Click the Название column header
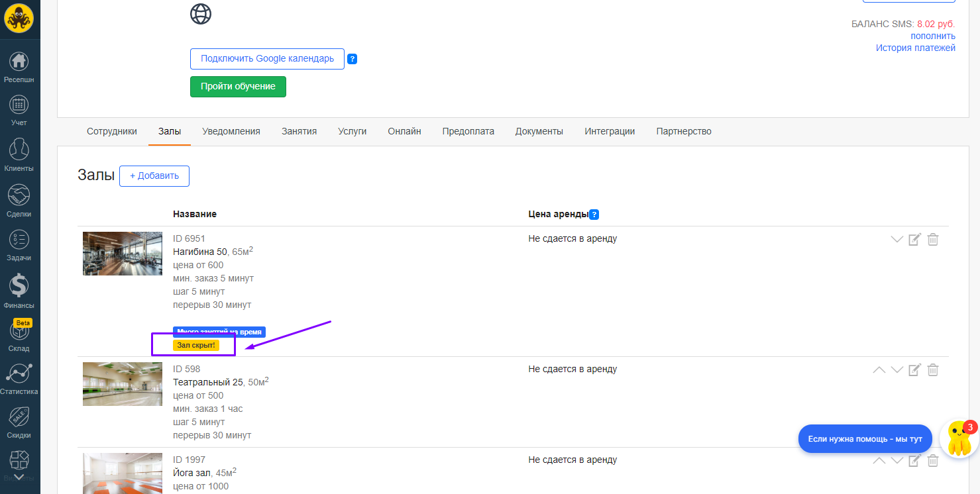This screenshot has height=494, width=980. click(195, 214)
